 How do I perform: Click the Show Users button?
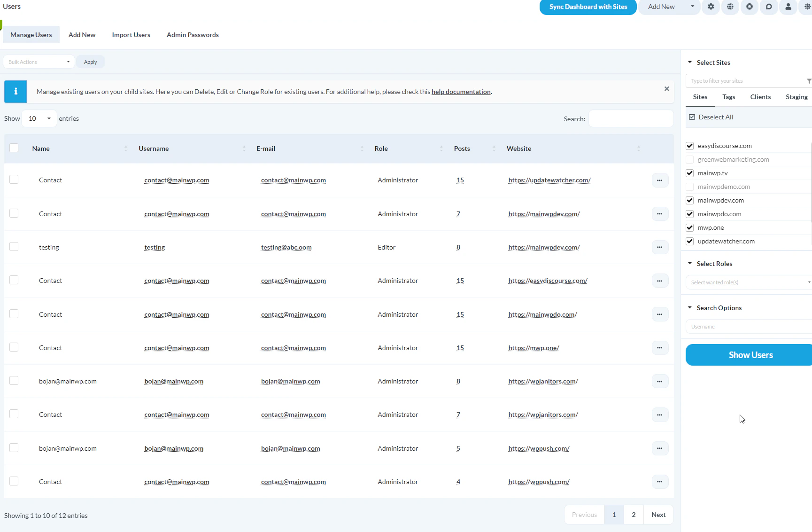[749, 355]
